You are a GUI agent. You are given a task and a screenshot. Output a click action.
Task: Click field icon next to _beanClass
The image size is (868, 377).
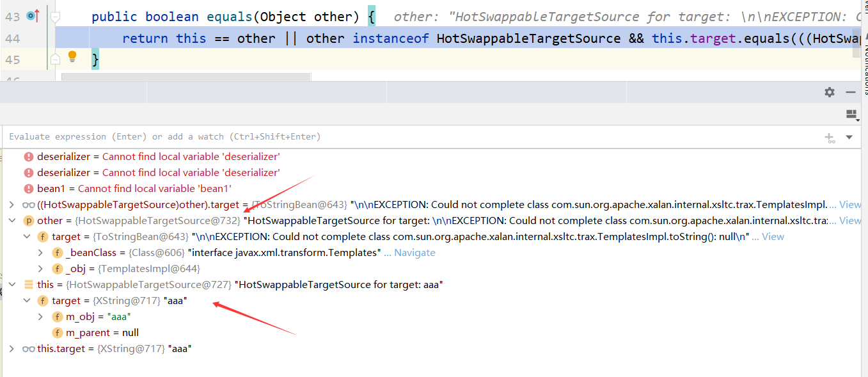click(x=58, y=253)
